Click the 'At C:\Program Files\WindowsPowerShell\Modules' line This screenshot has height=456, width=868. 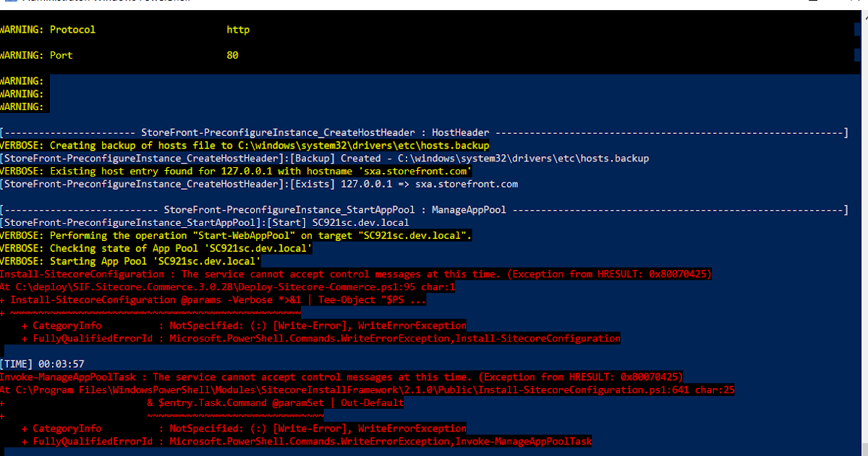tap(367, 390)
